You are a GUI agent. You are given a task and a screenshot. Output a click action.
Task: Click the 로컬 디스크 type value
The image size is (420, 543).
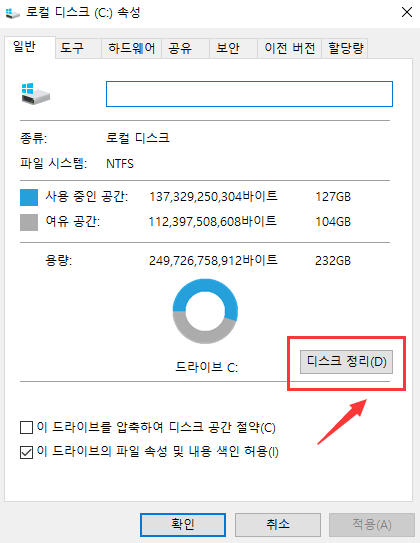[138, 138]
